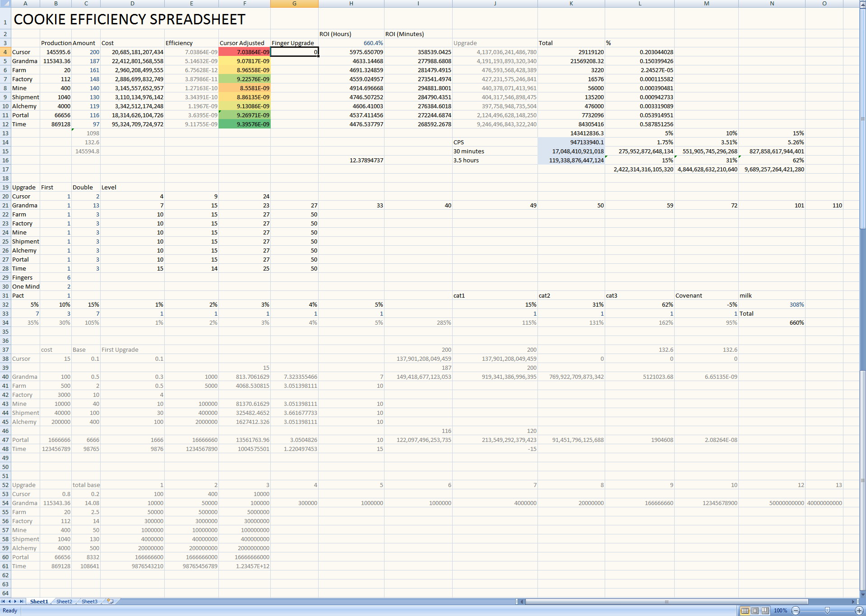Select column K header
This screenshot has height=616, width=866.
[x=571, y=4]
